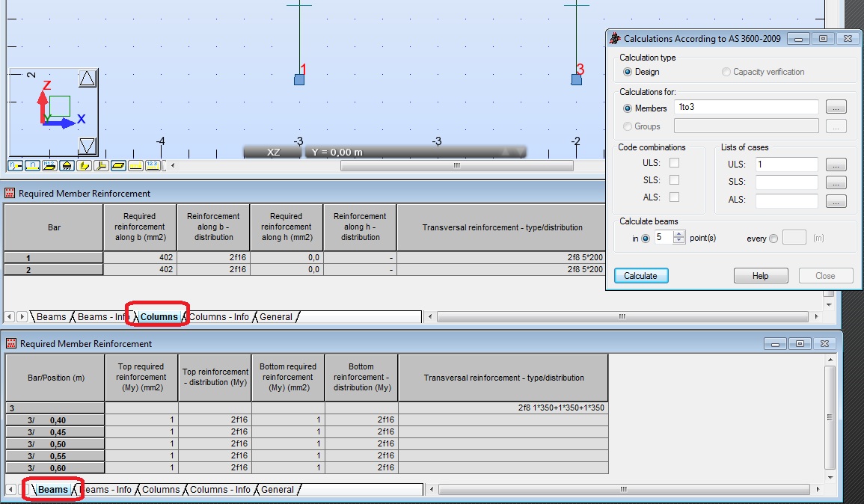Select the yellow bent-bar reinforcement icon
This screenshot has width=864, height=504.
(x=82, y=165)
